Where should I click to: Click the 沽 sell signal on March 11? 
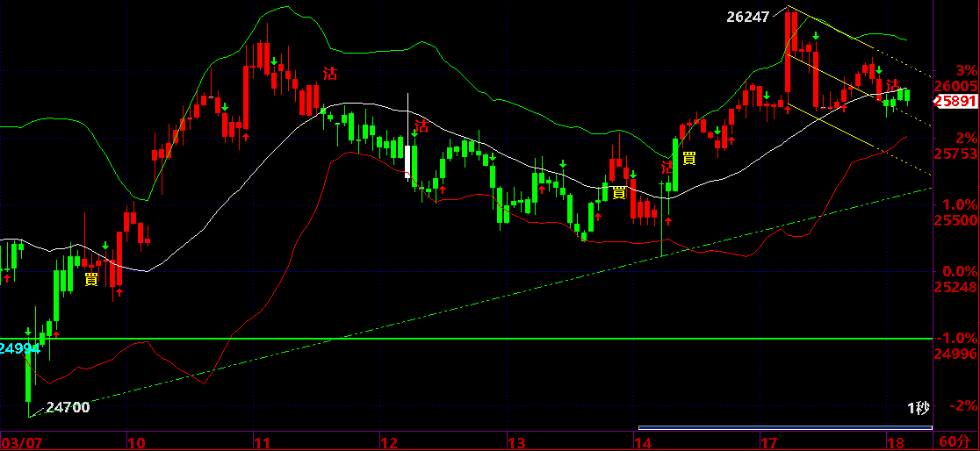click(330, 73)
